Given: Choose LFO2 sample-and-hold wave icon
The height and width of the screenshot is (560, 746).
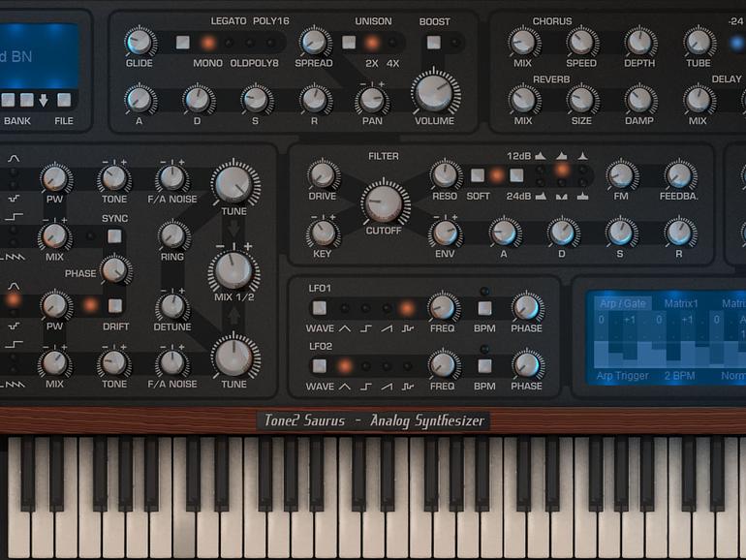Looking at the screenshot, I should (x=408, y=387).
